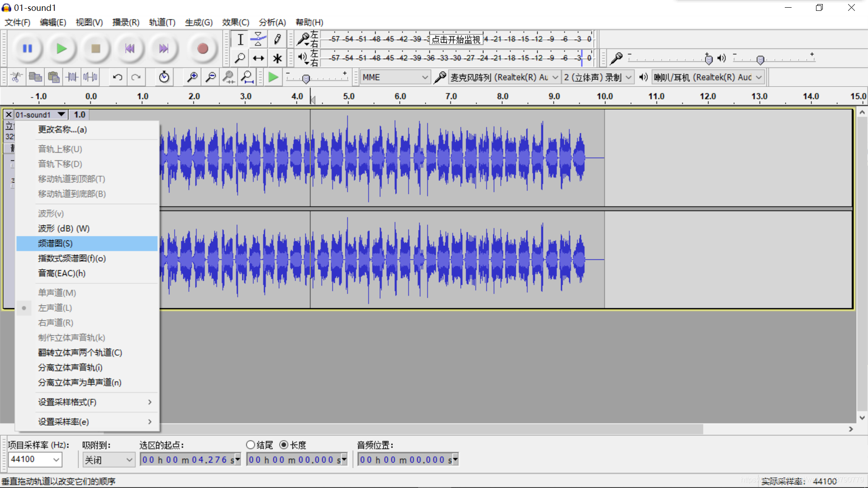Choose 左声道(L) radio item in menu
868x488 pixels.
click(x=55, y=308)
